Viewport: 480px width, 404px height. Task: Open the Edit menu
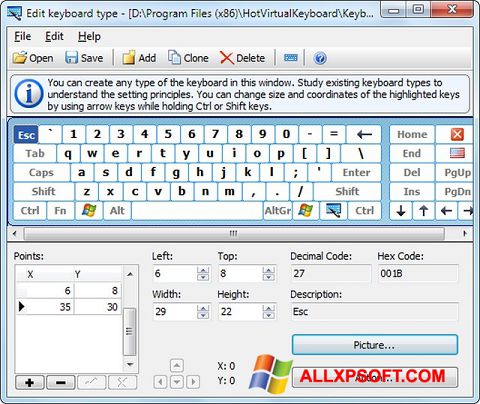tap(54, 36)
